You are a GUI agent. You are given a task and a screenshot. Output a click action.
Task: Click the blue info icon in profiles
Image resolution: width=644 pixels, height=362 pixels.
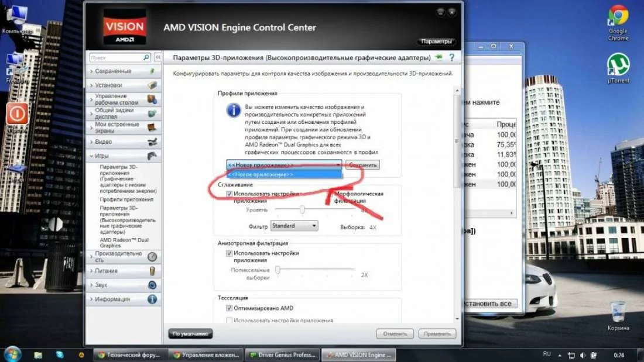click(233, 111)
